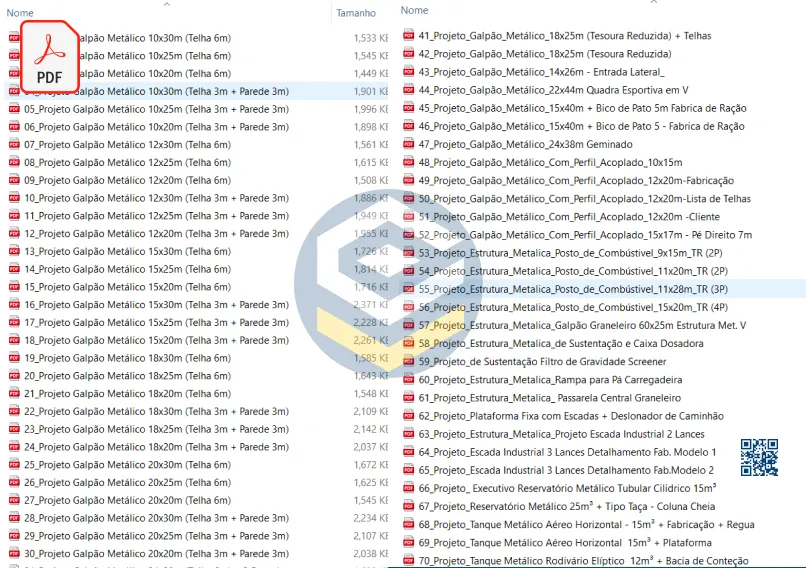This screenshot has height=568, width=806.
Task: Click Nome column header in right file list
Action: [x=414, y=10]
